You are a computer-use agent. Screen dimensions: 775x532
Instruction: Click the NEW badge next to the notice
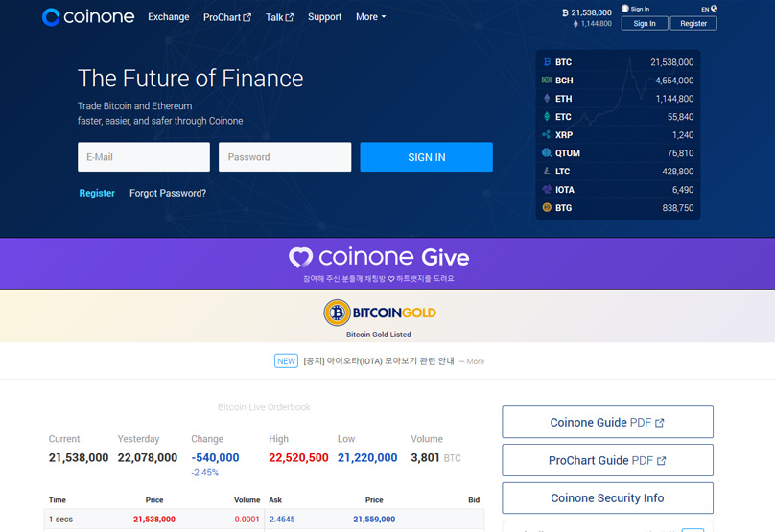pyautogui.click(x=286, y=361)
